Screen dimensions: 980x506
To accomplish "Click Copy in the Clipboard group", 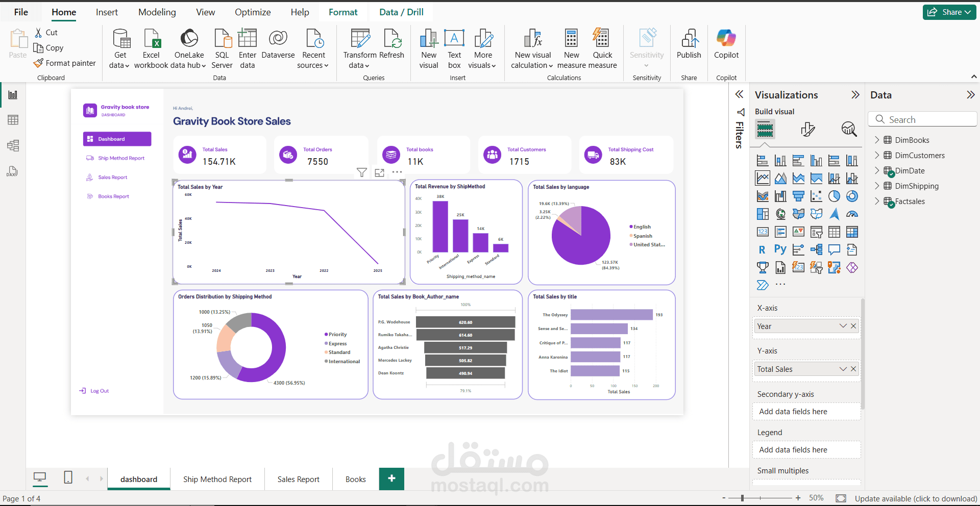I will pos(48,48).
